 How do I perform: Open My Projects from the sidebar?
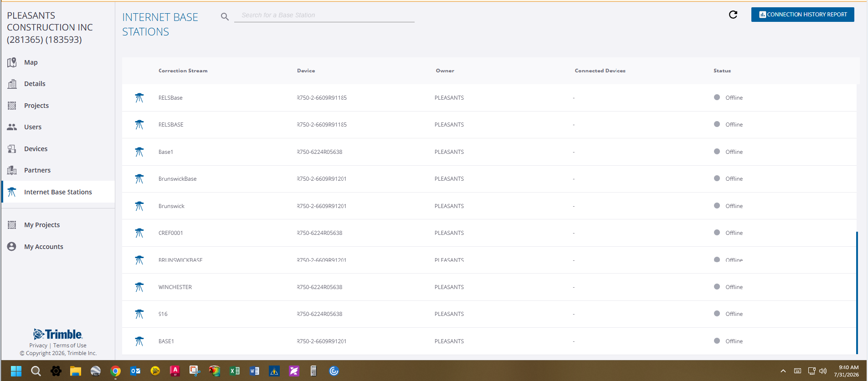(x=42, y=225)
